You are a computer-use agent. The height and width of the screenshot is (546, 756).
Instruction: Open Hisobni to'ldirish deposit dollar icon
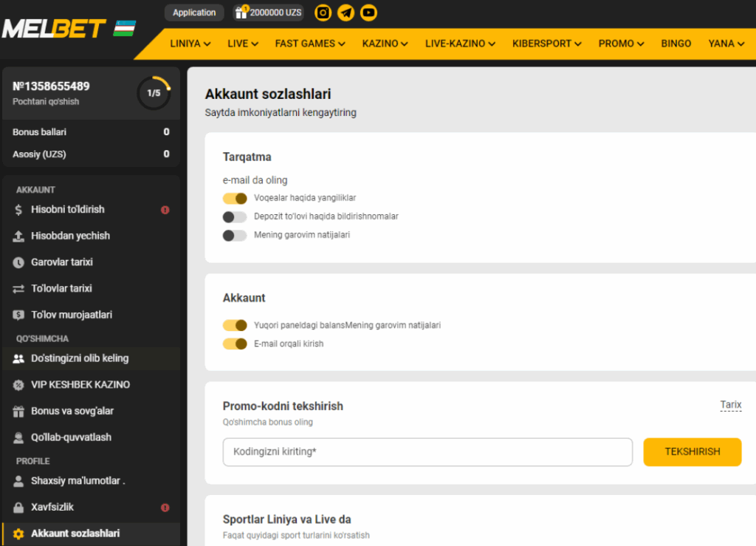click(x=18, y=210)
